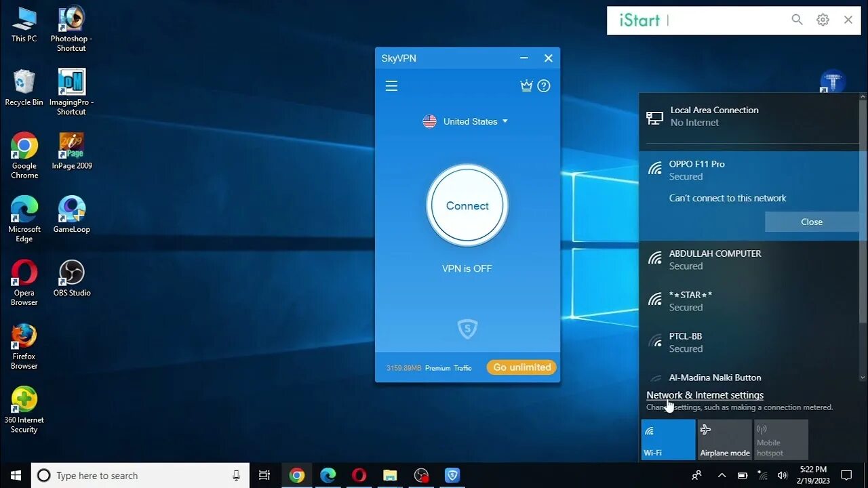Toggle the Wi-Fi quick action tile
The width and height of the screenshot is (868, 488).
[668, 440]
